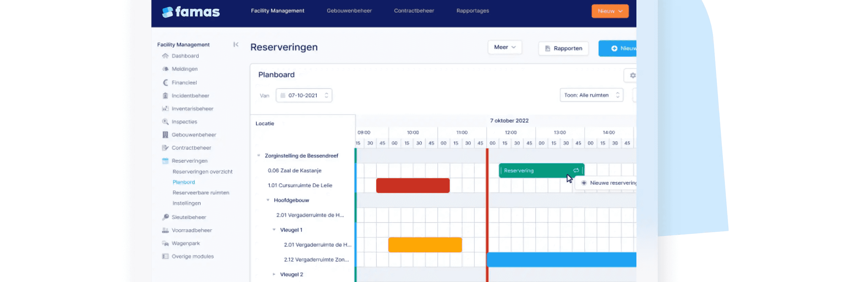868x282 pixels.
Task: Click the famas logo
Action: tap(191, 12)
